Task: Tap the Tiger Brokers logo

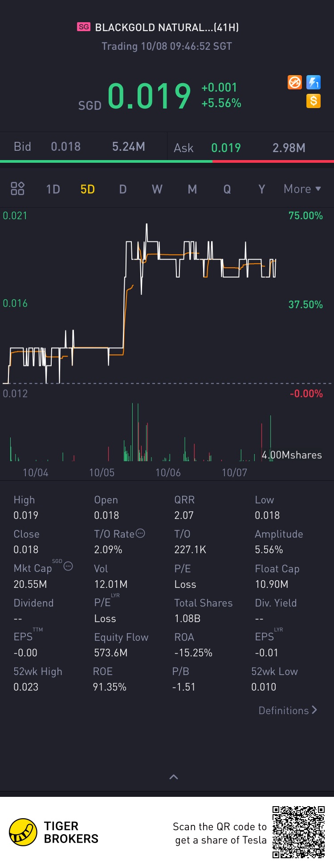Action: [x=53, y=832]
